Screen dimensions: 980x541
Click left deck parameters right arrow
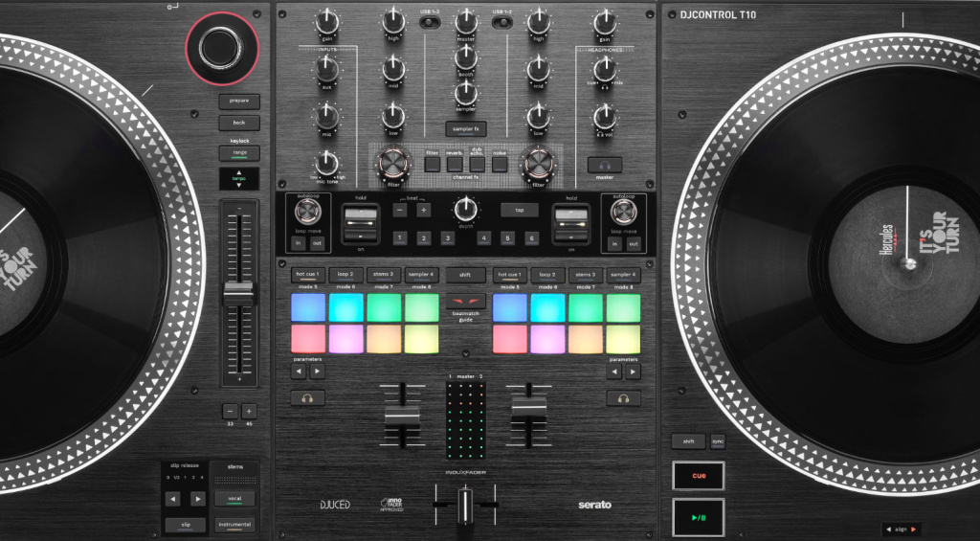click(318, 372)
